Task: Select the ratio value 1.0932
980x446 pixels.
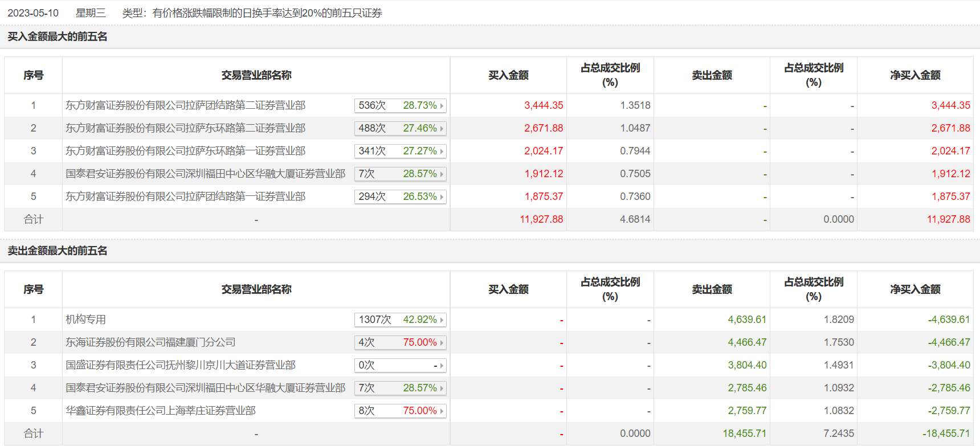Action: pyautogui.click(x=839, y=388)
